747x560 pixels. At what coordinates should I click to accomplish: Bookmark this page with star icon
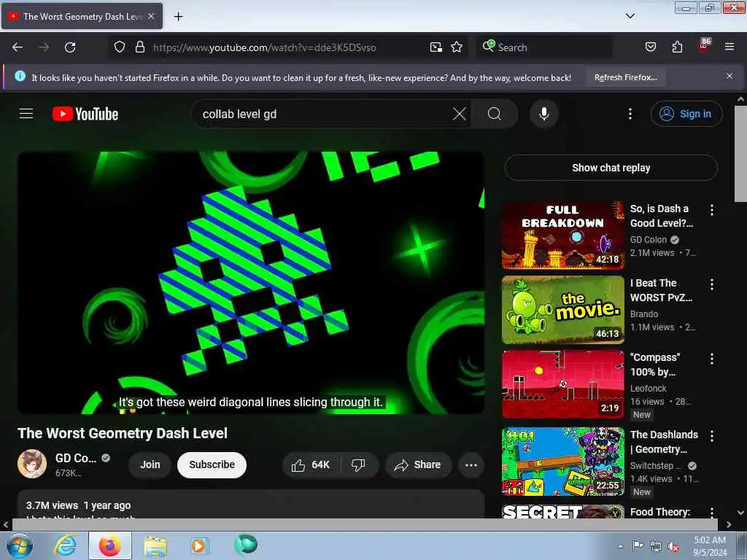click(x=457, y=47)
